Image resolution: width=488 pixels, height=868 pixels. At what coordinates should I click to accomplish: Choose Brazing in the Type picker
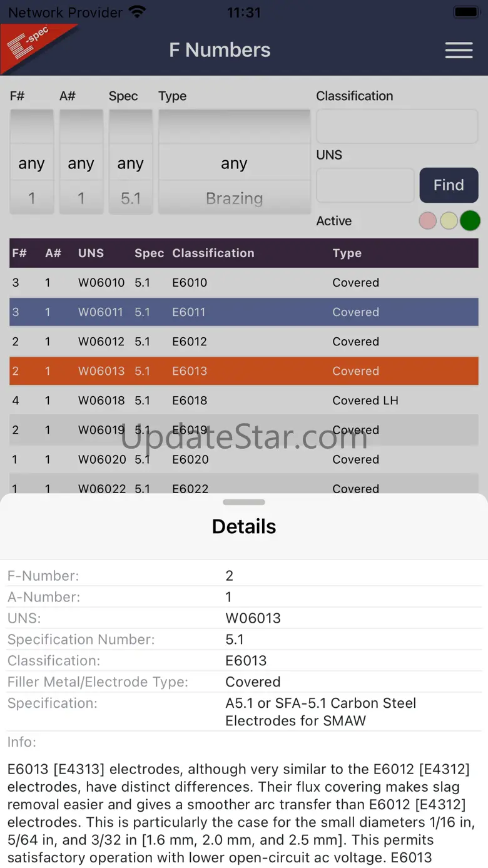pyautogui.click(x=234, y=198)
